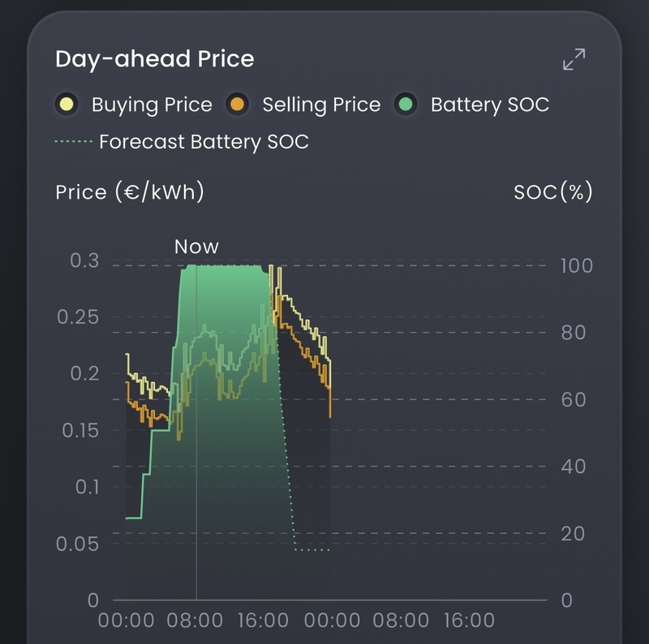Click the 20 value on SOC axis
Screen dimensions: 649x644
click(573, 534)
